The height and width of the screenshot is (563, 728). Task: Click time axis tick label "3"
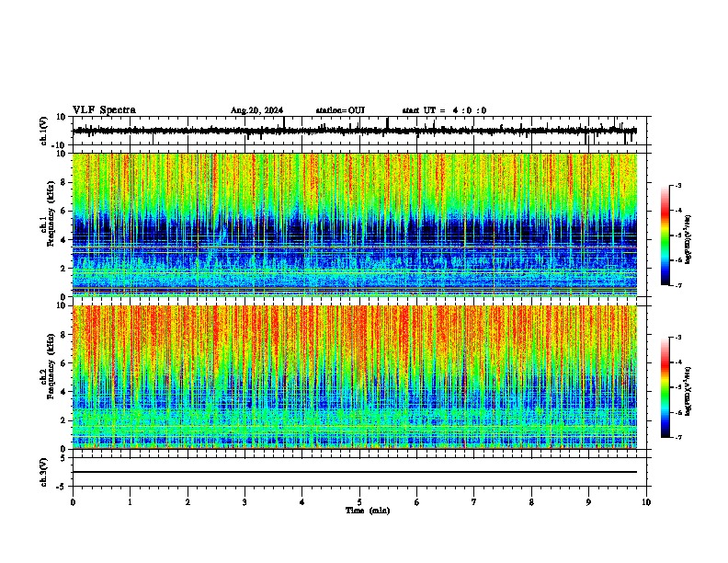(x=245, y=502)
